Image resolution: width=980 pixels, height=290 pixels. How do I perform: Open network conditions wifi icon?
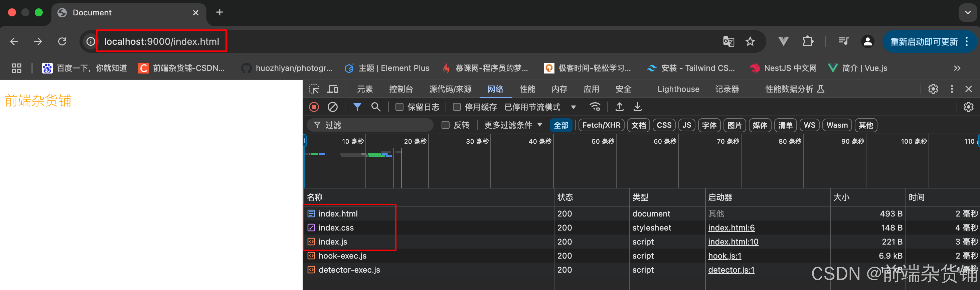click(595, 107)
